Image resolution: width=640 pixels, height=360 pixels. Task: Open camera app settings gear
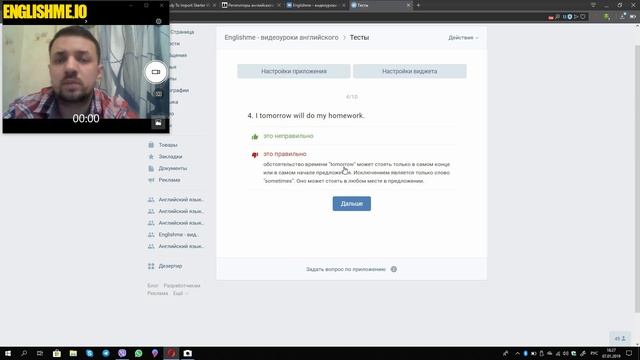pyautogui.click(x=158, y=21)
